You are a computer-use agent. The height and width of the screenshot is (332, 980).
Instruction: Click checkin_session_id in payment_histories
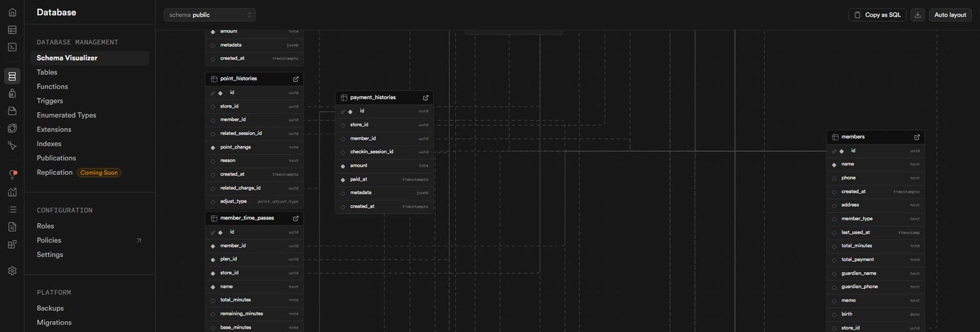point(384,152)
